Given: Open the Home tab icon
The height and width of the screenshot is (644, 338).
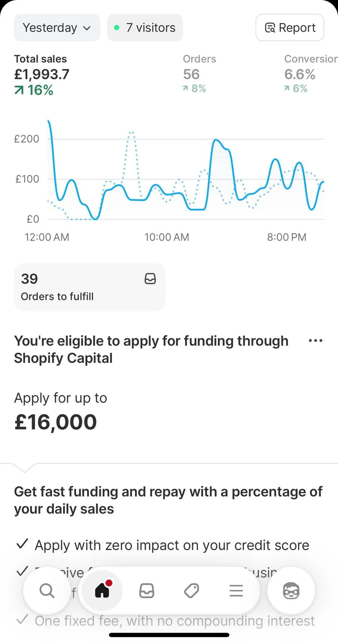Looking at the screenshot, I should coord(102,591).
